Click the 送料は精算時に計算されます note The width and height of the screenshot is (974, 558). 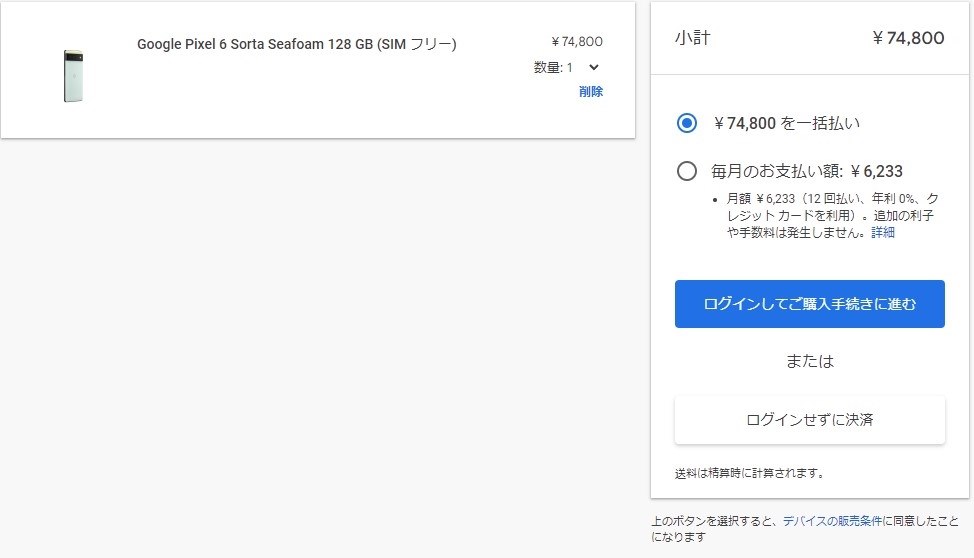[749, 473]
